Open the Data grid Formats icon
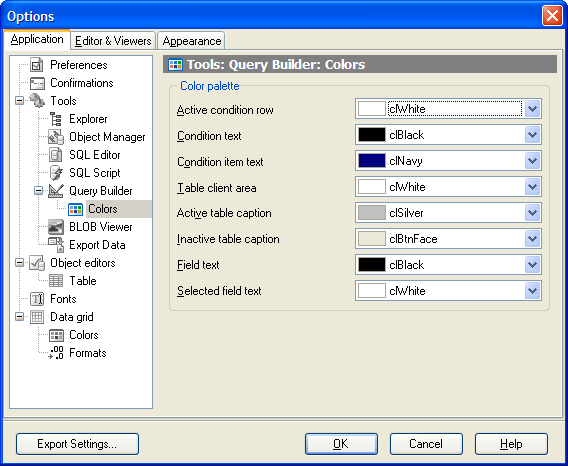The image size is (568, 466). click(x=56, y=353)
